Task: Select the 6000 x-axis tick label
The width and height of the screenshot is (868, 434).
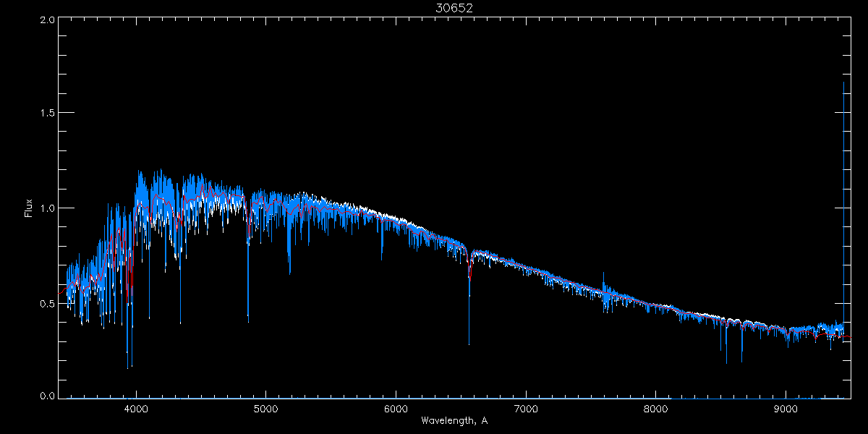Action: tap(396, 408)
